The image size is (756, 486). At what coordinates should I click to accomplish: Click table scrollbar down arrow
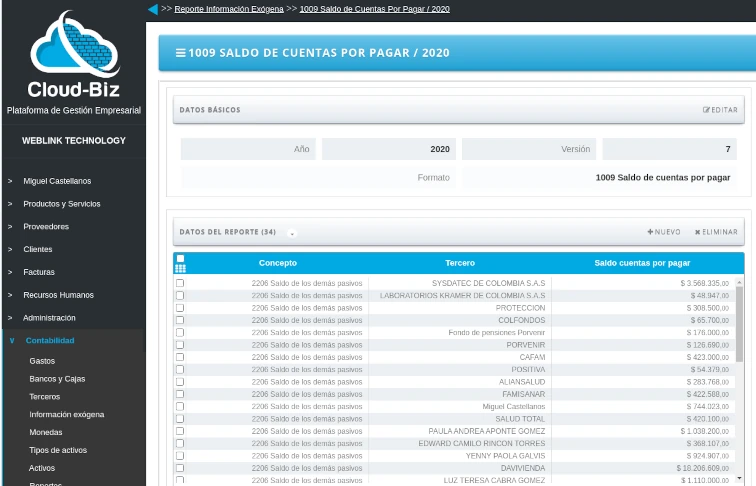[x=739, y=478]
